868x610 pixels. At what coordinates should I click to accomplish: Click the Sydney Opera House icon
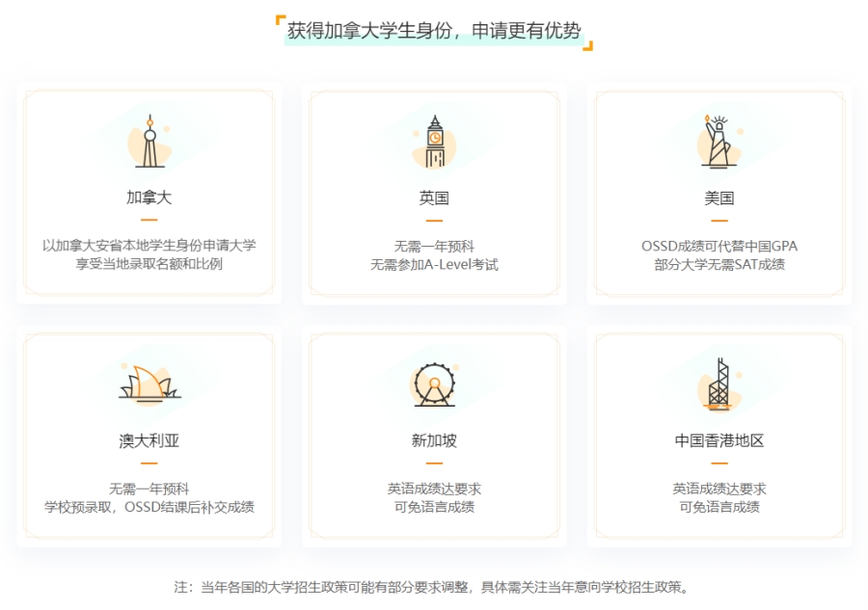click(x=149, y=385)
